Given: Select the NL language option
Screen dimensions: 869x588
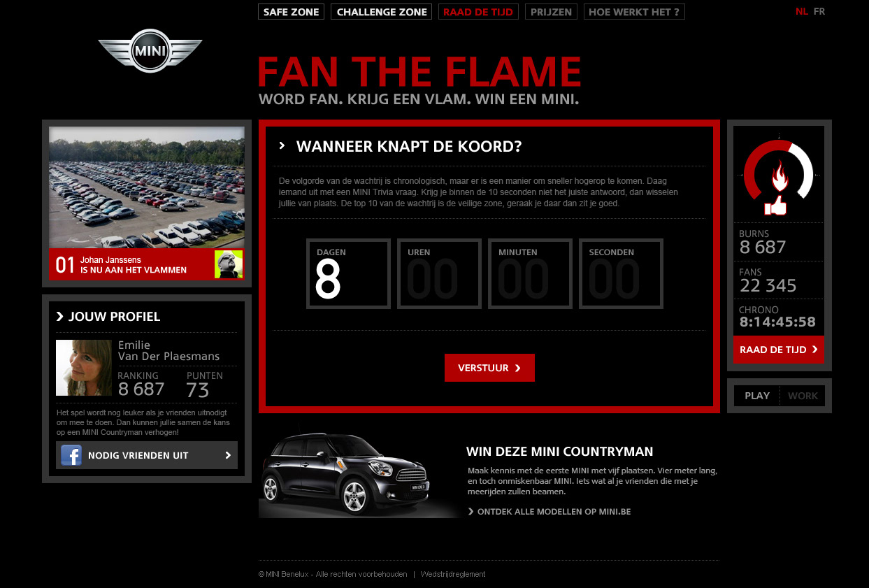Looking at the screenshot, I should (x=801, y=11).
